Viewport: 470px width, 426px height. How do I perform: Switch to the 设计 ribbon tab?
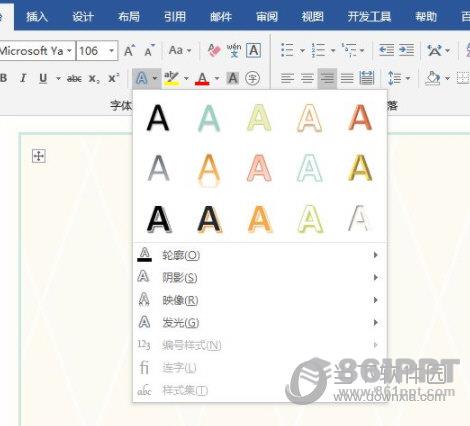(83, 16)
